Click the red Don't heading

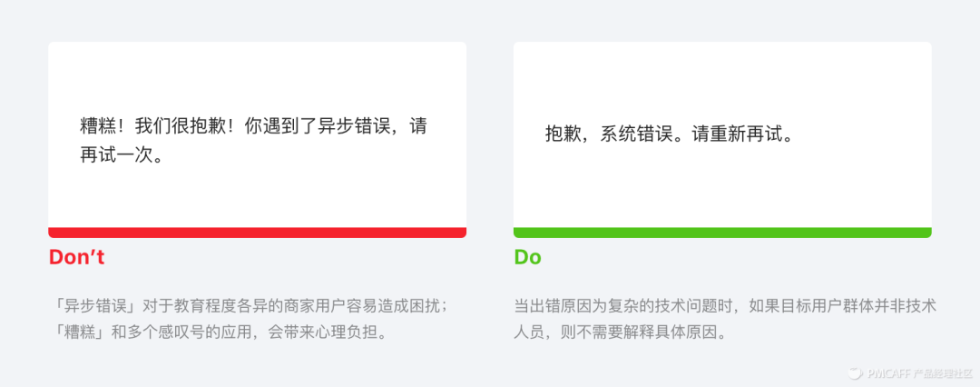pos(76,257)
